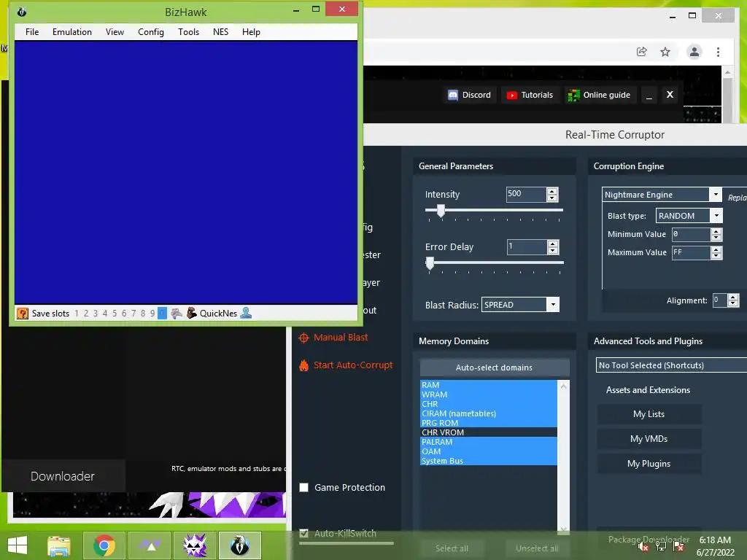Open the View menu in BizHawk
Screen dimensions: 747x560
(x=115, y=32)
